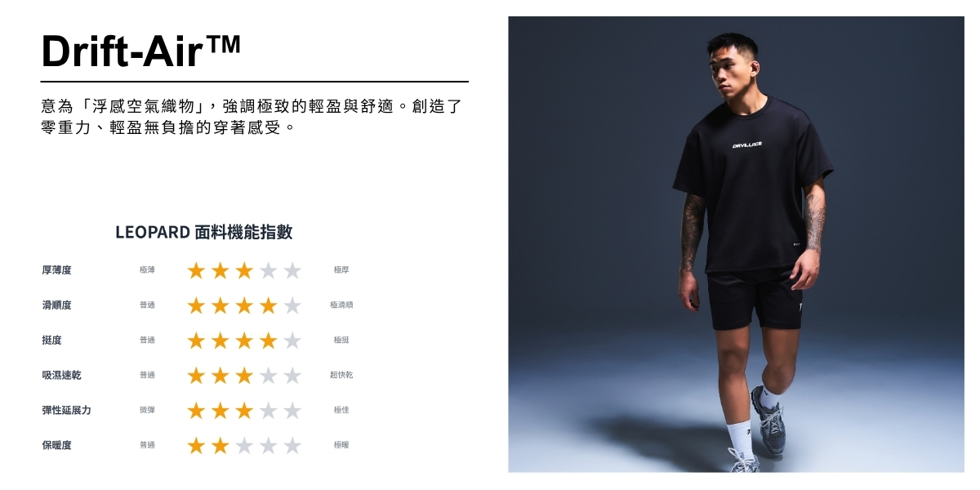
Task: Click the 極暖 scale end label
Action: (x=341, y=445)
